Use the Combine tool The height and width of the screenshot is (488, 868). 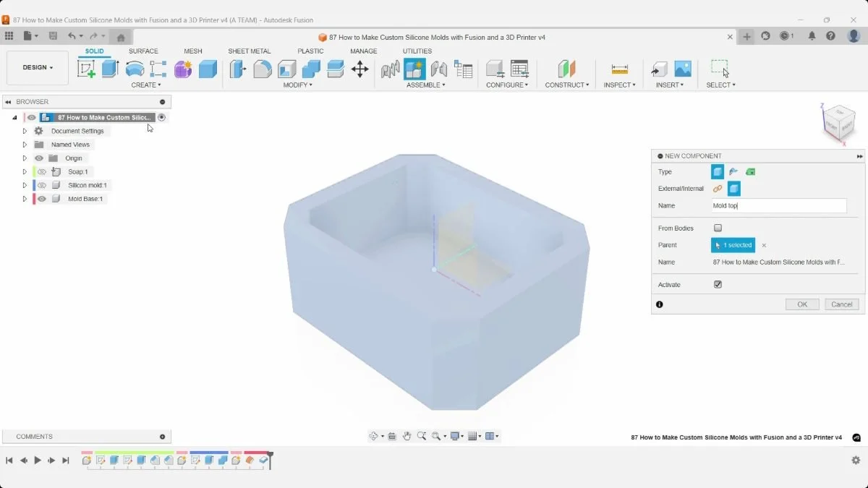(x=311, y=69)
